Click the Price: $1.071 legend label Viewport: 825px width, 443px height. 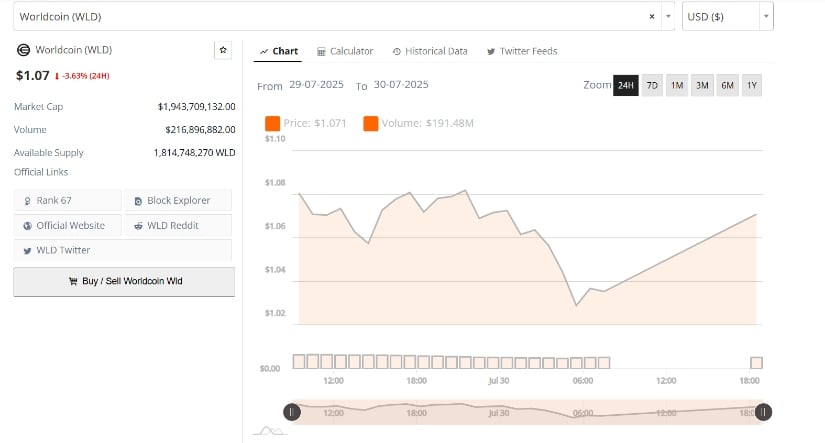[x=315, y=123]
